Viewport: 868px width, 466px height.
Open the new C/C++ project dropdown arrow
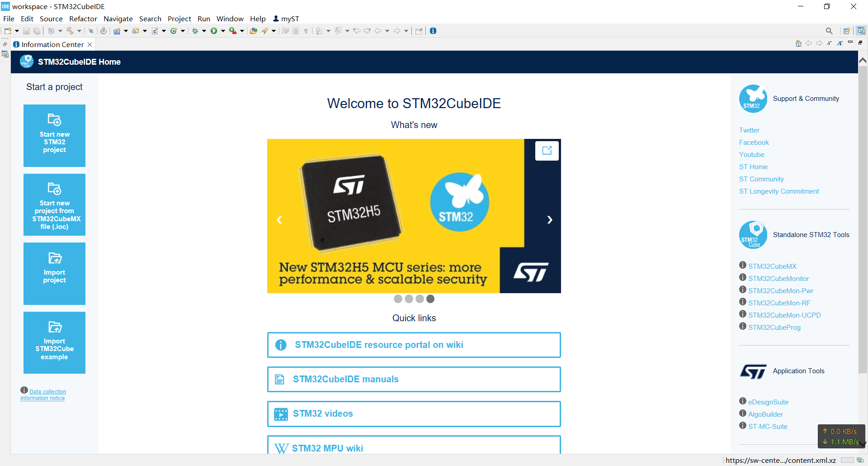[x=126, y=31]
